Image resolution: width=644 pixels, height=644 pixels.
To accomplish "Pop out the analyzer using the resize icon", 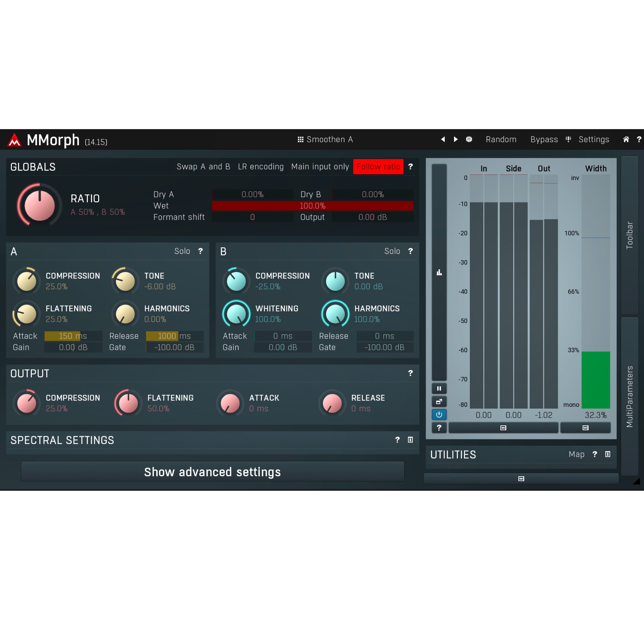I will [439, 401].
